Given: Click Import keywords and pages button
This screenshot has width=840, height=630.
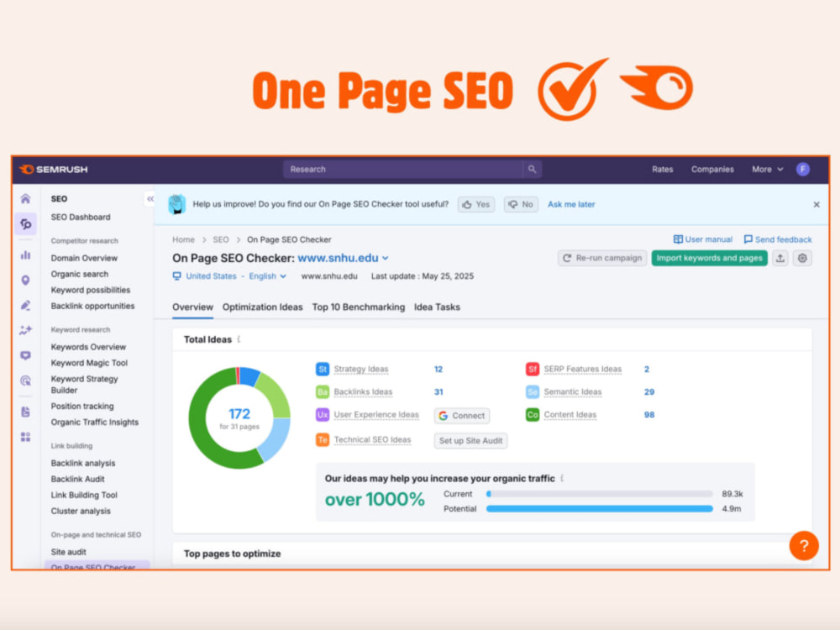Looking at the screenshot, I should pos(709,258).
